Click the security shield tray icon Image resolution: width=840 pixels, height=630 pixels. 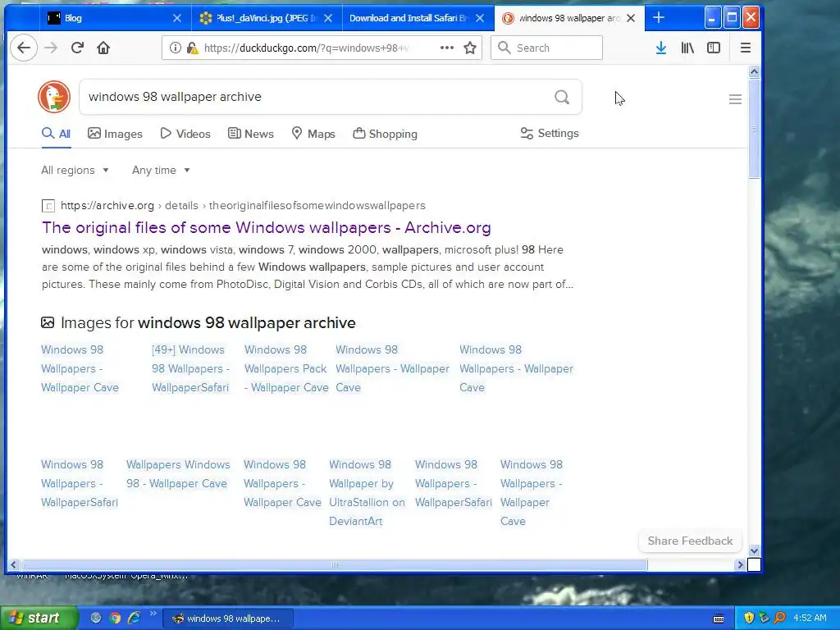click(749, 618)
